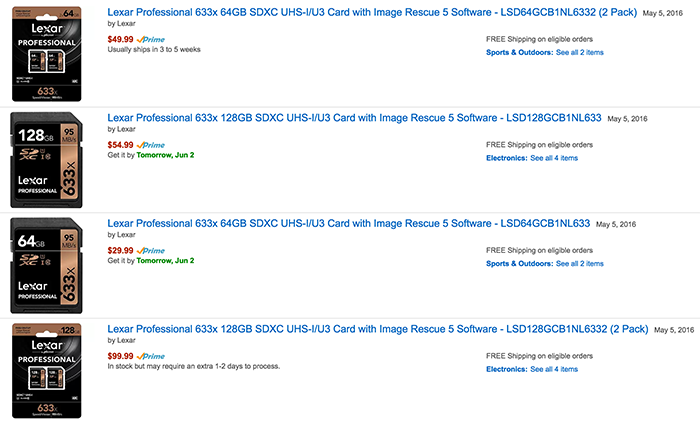
Task: Click the Prime badge next to $54.99
Action: [x=151, y=145]
